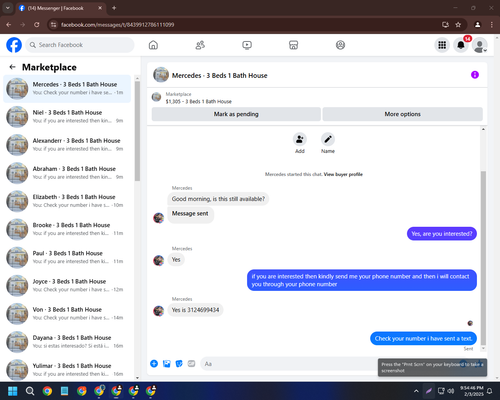Open the account profile avatar menu
This screenshot has width=500, height=400.
tap(480, 45)
